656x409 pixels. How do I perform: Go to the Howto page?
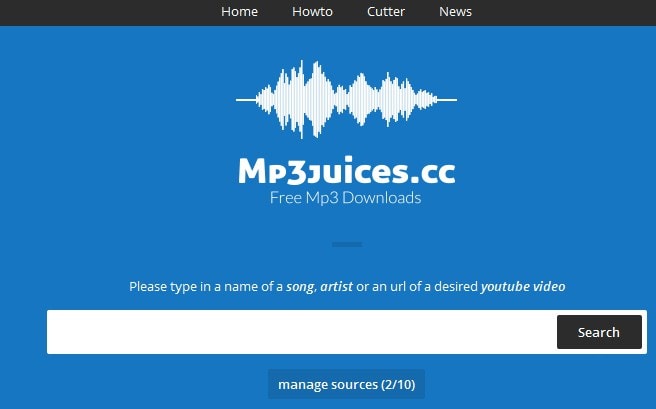point(312,12)
